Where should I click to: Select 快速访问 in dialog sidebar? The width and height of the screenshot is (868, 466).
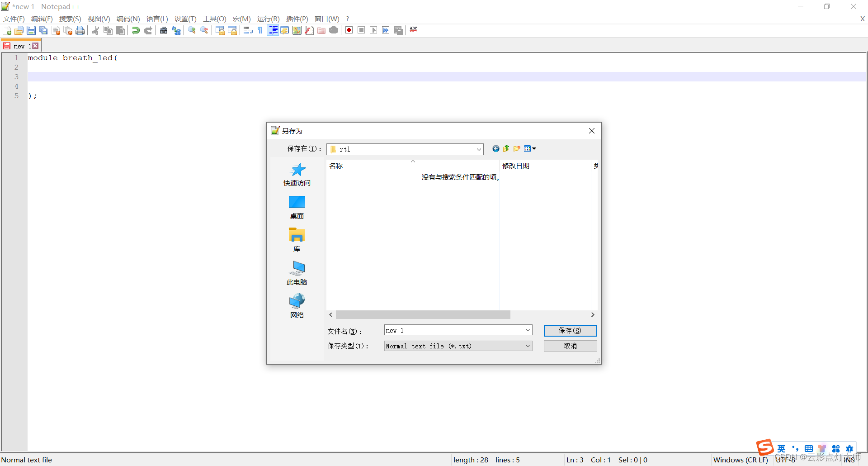coord(297,175)
